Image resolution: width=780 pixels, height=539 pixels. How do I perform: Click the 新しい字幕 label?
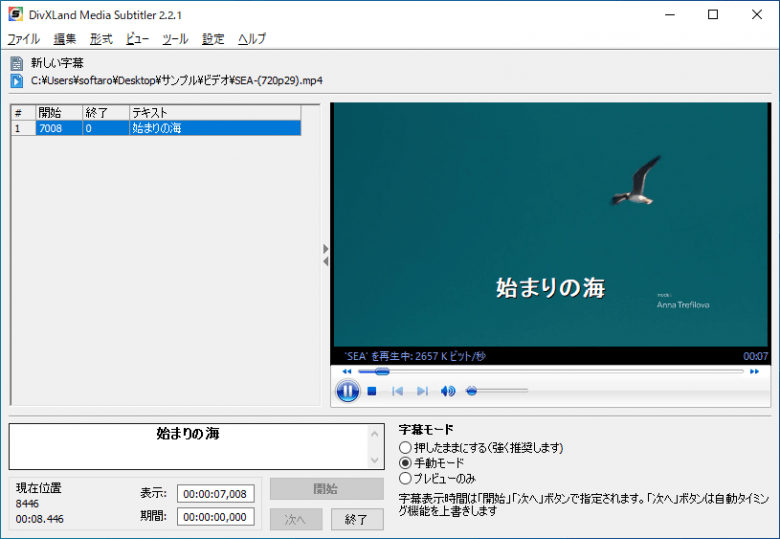pyautogui.click(x=57, y=63)
